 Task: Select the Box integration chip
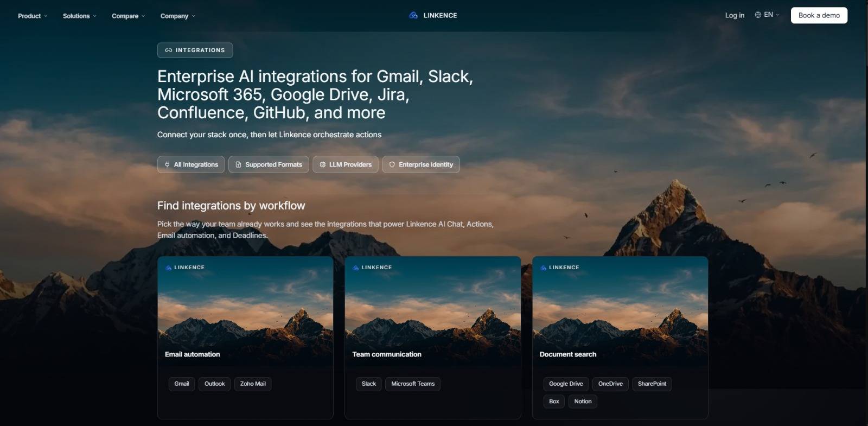554,402
